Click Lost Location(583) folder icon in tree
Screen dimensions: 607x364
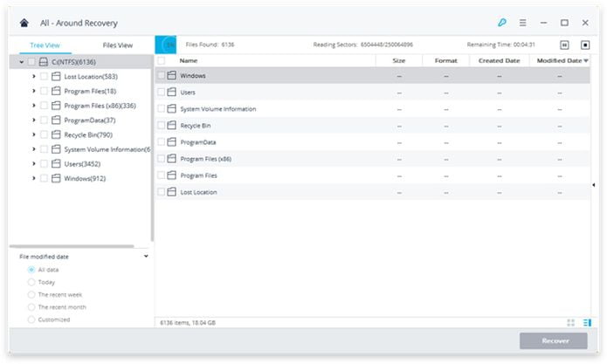[56, 76]
